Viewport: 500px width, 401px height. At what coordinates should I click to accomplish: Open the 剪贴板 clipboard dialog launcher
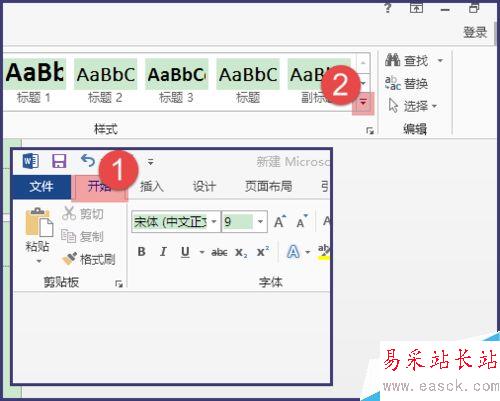tap(119, 284)
